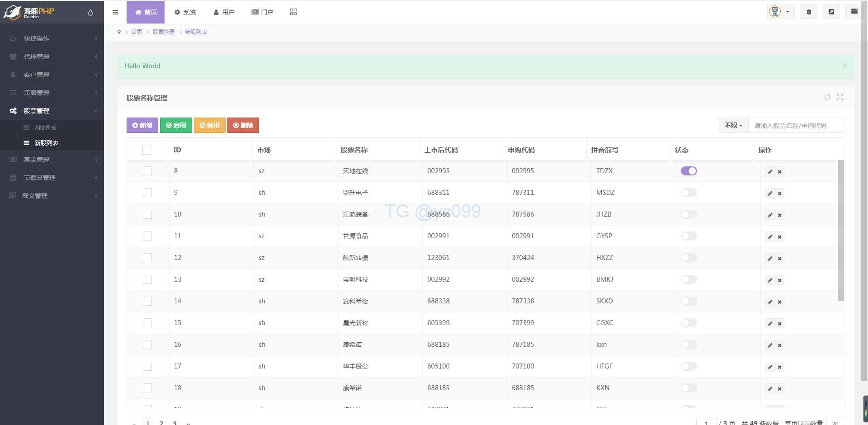Click the delete X icon for row ID 10
Viewport: 868px width, 425px height.
pyautogui.click(x=780, y=215)
